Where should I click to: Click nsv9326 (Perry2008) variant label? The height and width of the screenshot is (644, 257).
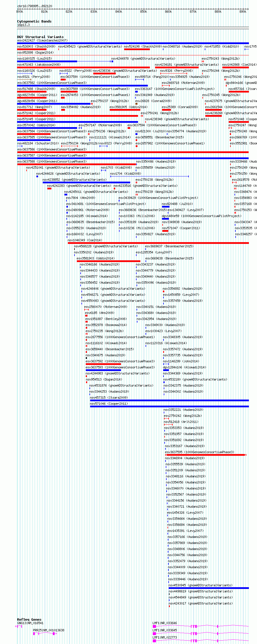click(x=176, y=71)
